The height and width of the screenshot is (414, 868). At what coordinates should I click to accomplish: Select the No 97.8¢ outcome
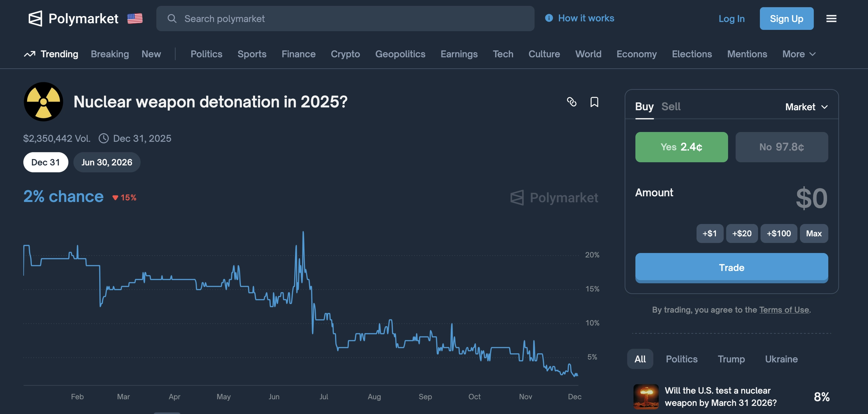[782, 147]
